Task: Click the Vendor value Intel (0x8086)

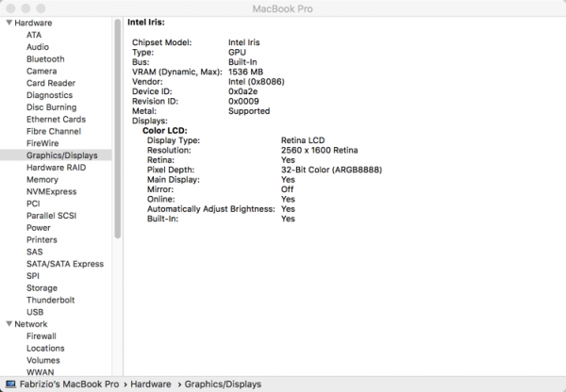Action: pyautogui.click(x=257, y=81)
